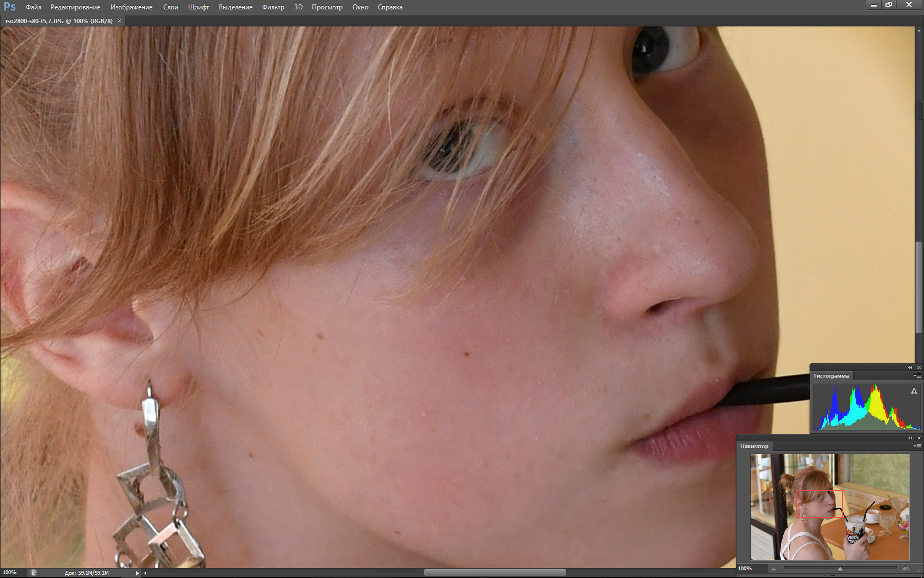Open the Выделение menu
The width and height of the screenshot is (924, 578).
pyautogui.click(x=235, y=7)
